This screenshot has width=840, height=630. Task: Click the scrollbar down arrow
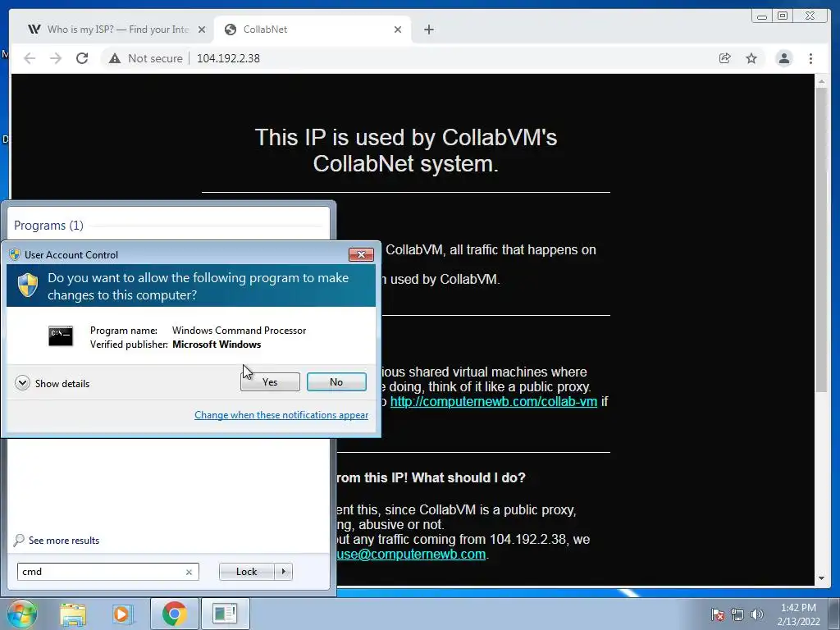pyautogui.click(x=821, y=578)
